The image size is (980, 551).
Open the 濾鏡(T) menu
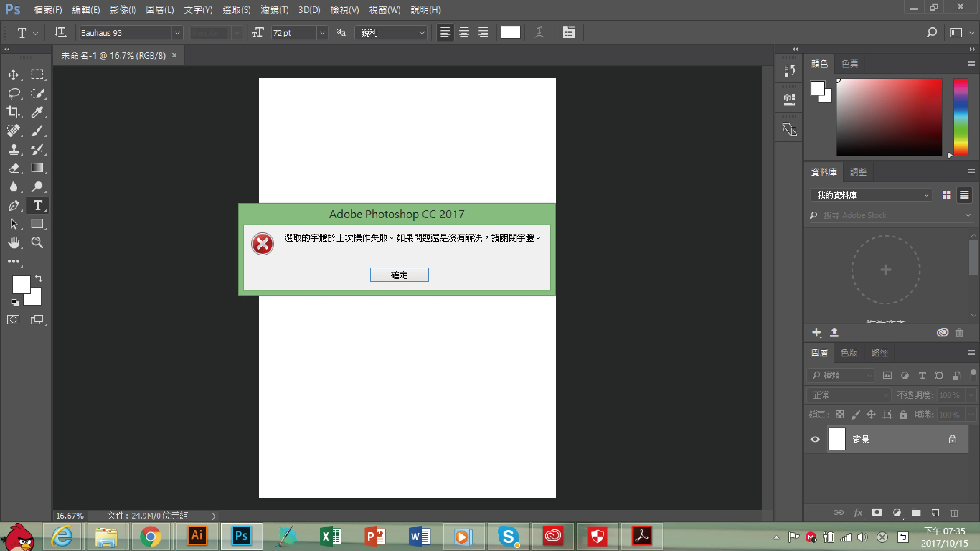point(274,10)
